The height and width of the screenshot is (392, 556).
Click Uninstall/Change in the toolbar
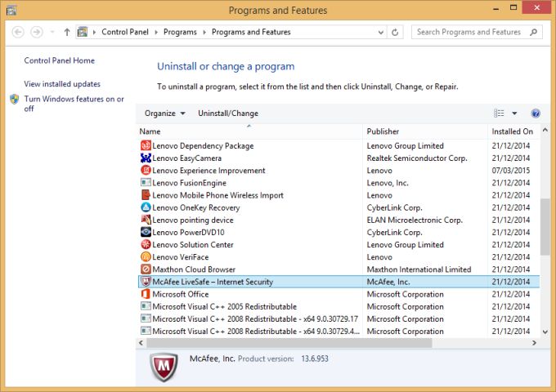228,114
